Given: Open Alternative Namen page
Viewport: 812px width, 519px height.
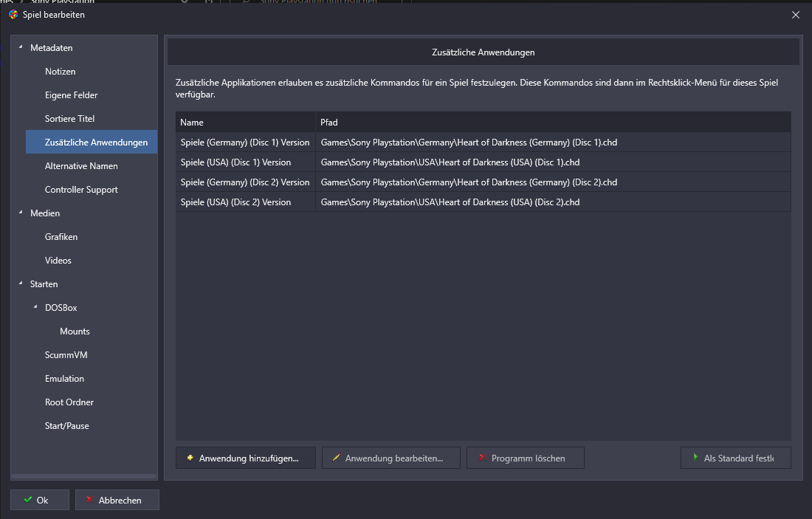Looking at the screenshot, I should pos(81,166).
